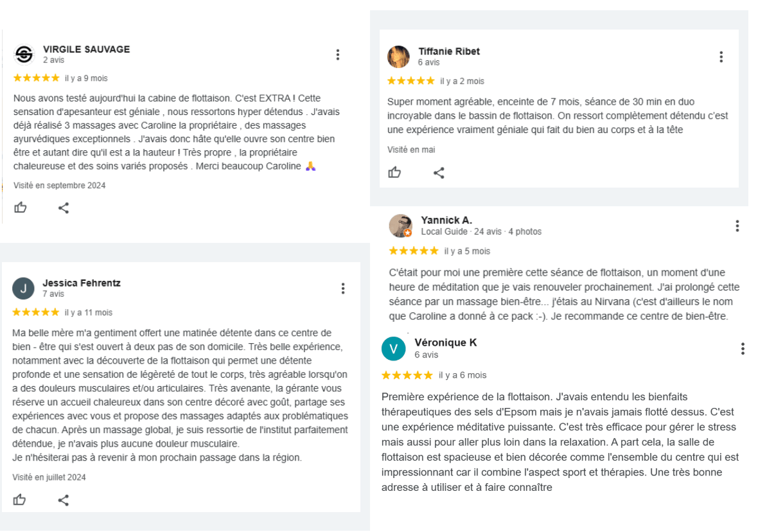Image resolution: width=767 pixels, height=532 pixels.
Task: Click Tiffanie Ribet's profile photo
Action: pos(398,57)
